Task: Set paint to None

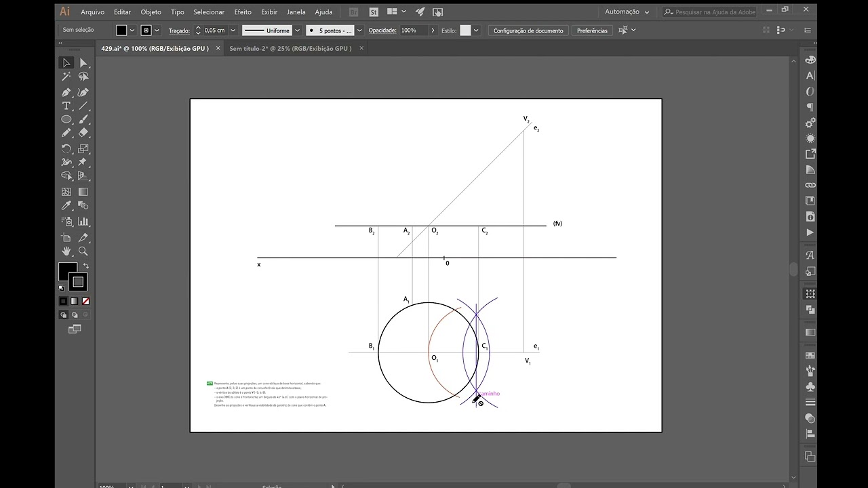Action: (x=85, y=301)
